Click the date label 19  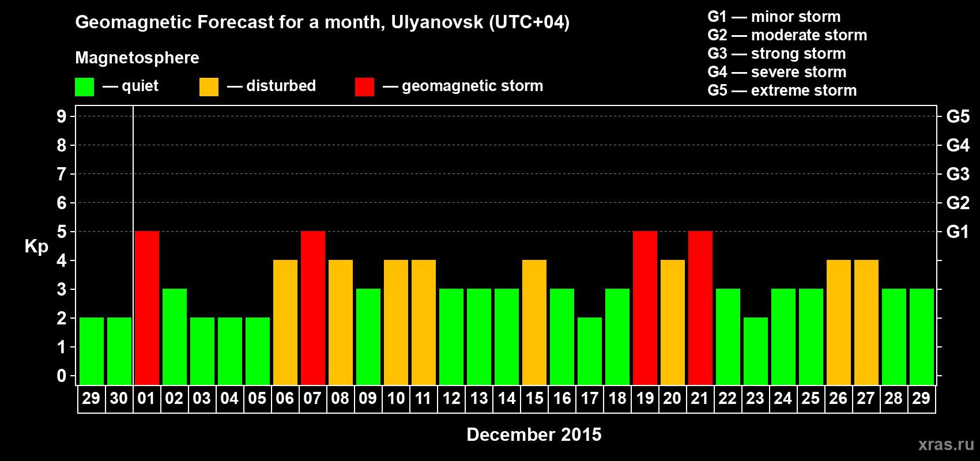[644, 398]
